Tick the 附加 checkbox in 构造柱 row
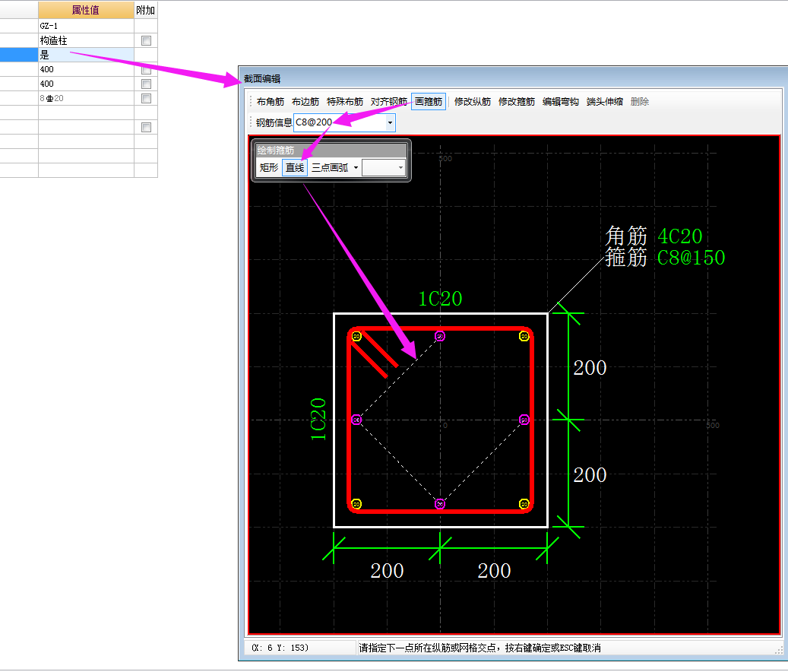 (146, 41)
